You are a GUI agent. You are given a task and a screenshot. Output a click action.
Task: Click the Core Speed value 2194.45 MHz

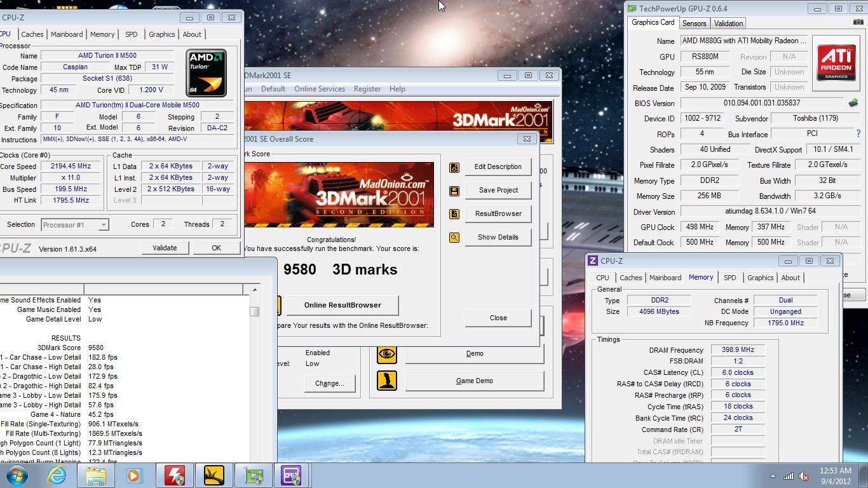71,166
